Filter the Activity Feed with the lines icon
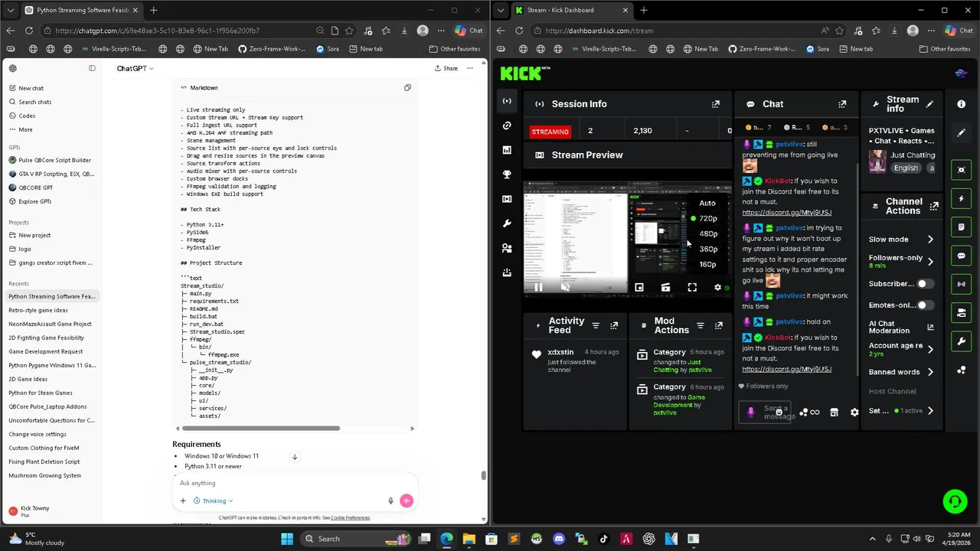Viewport: 980px width, 551px height. [596, 326]
